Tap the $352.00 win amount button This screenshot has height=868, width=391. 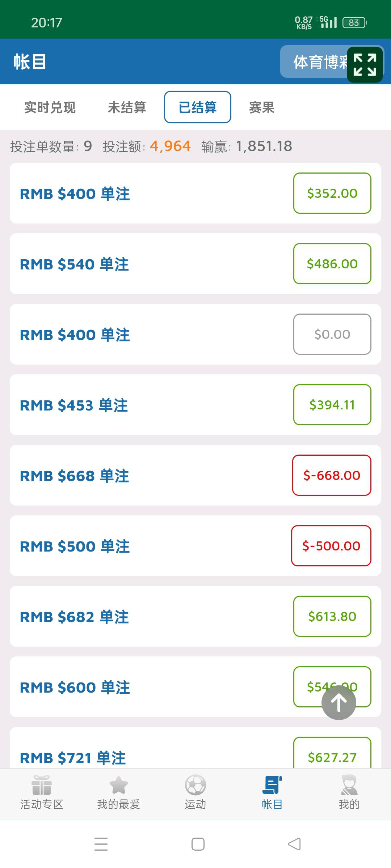pyautogui.click(x=332, y=193)
